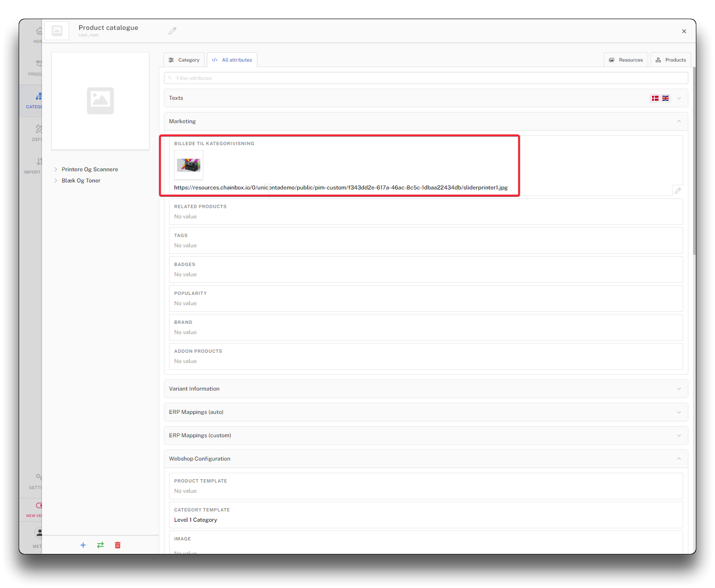Click the Marketing section header text

tap(182, 121)
